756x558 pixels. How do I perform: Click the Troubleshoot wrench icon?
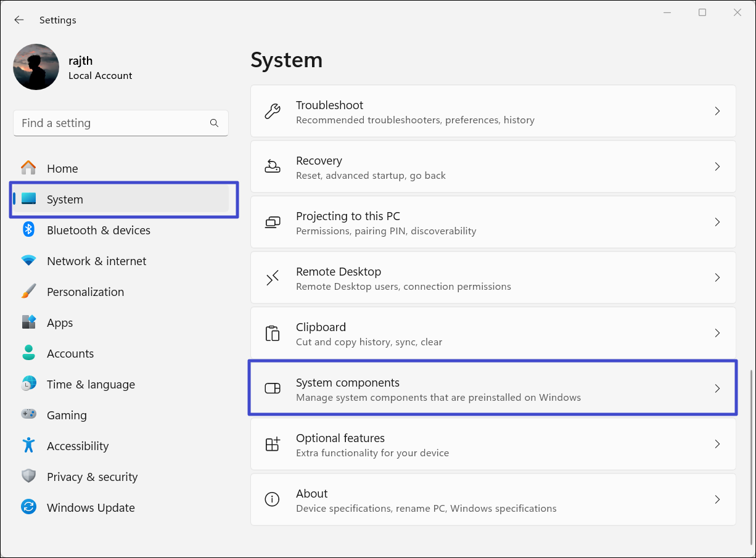(x=272, y=111)
